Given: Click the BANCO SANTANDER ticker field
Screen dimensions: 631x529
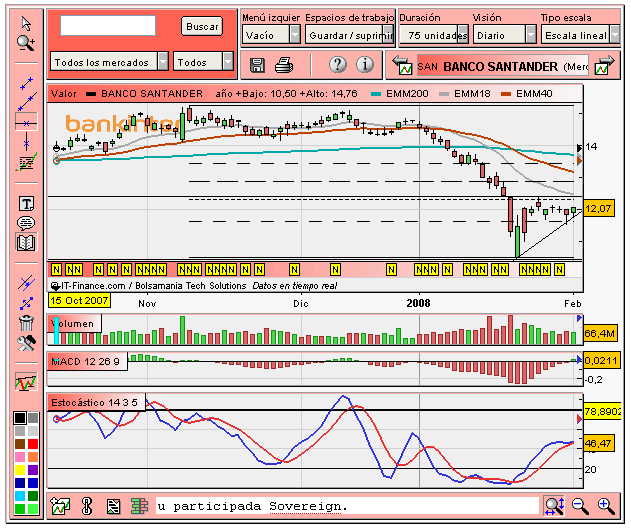Looking at the screenshot, I should point(502,66).
